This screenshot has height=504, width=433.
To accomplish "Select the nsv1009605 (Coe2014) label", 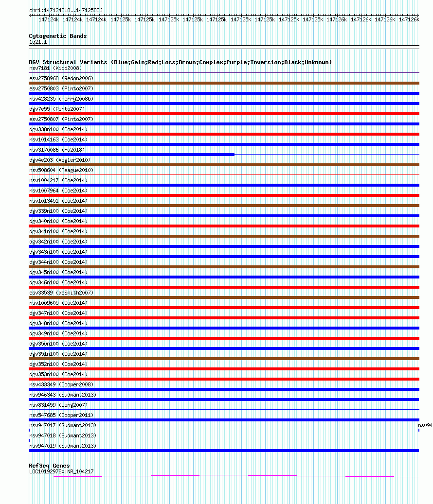I will pyautogui.click(x=58, y=303).
